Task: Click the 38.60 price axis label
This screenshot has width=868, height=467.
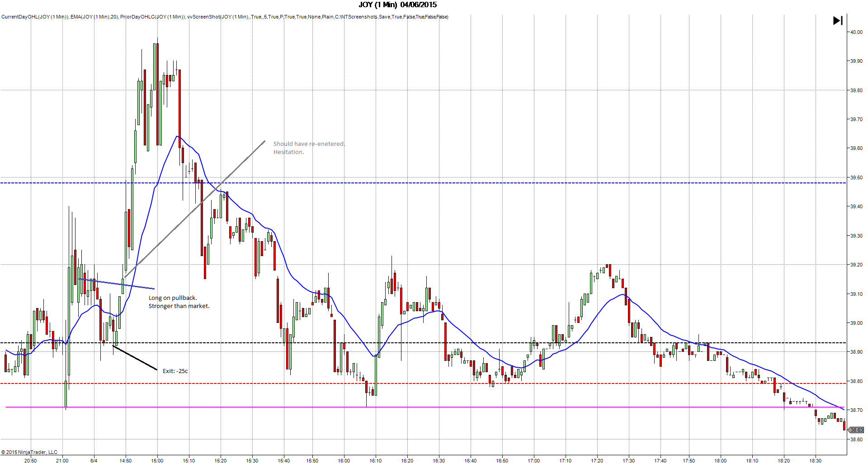Action: tap(856, 439)
